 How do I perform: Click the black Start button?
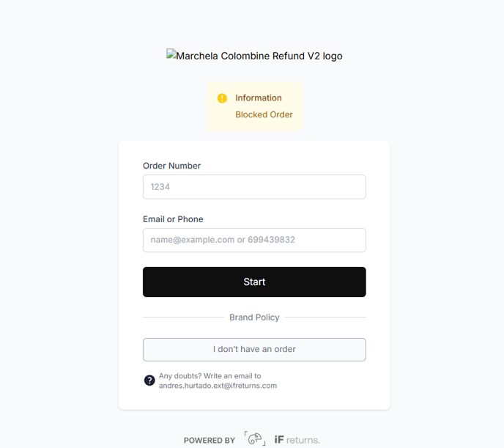(254, 282)
